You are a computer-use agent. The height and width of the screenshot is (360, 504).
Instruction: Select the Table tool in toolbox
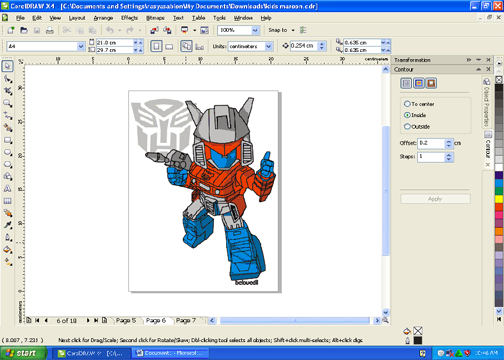point(8,201)
